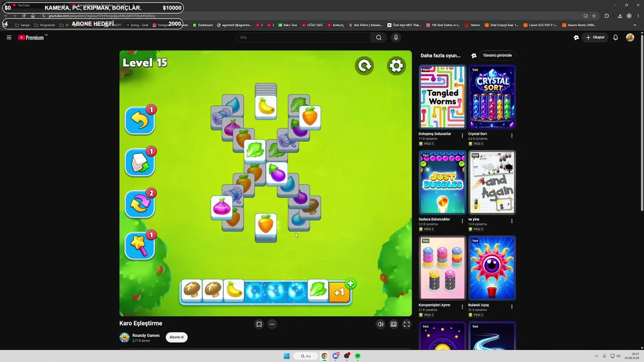Open the Kuruyemişleri Ayırın game thumbnail
Image resolution: width=644 pixels, height=362 pixels.
442,268
